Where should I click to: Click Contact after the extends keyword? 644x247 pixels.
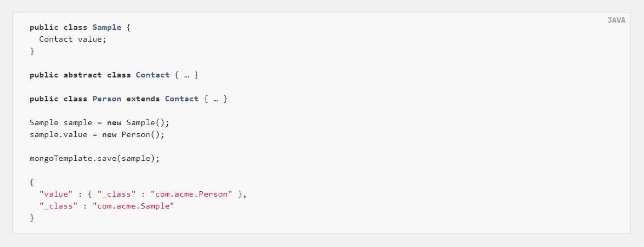click(x=181, y=99)
